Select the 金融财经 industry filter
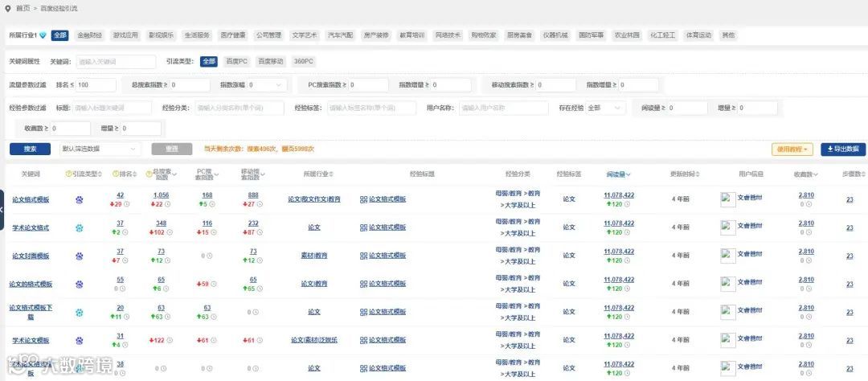This screenshot has width=868, height=381. (90, 35)
